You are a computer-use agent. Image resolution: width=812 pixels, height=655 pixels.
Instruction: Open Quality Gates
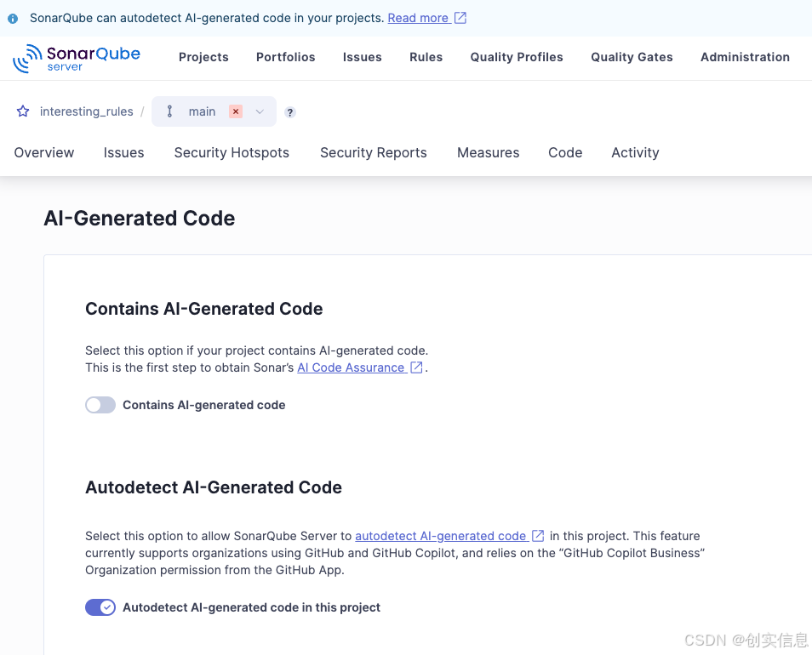632,57
